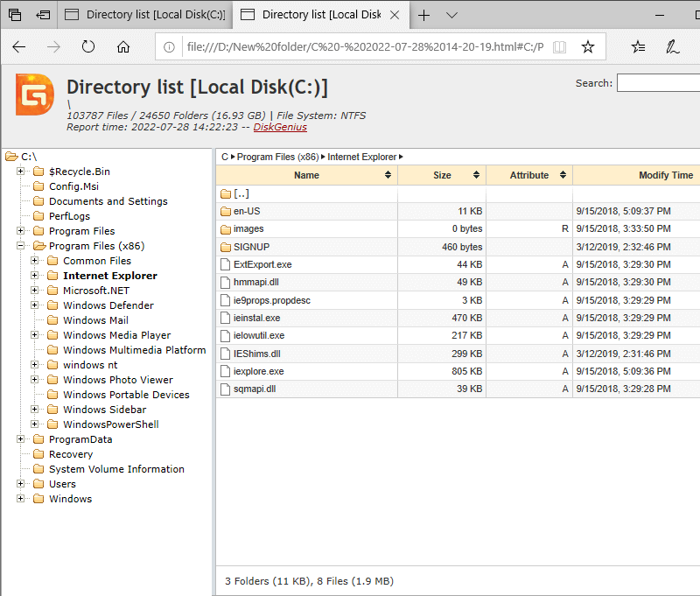
Task: Open Reading view book icon
Action: coord(559,47)
